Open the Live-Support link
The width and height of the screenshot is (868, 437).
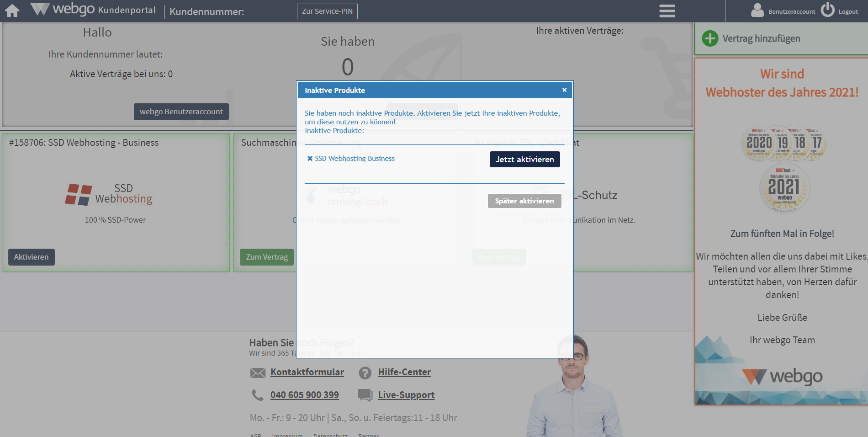[x=406, y=395]
